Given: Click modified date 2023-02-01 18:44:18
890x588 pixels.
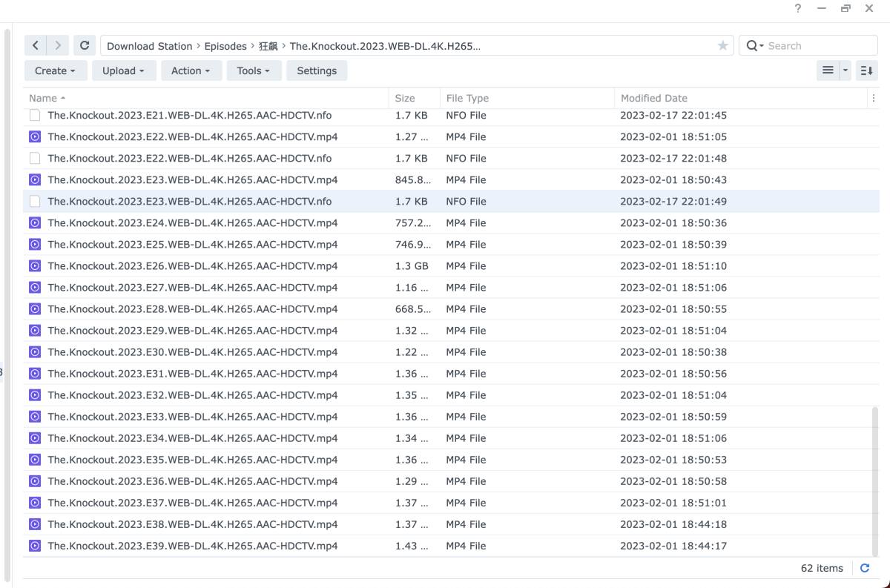Looking at the screenshot, I should pyautogui.click(x=673, y=523).
